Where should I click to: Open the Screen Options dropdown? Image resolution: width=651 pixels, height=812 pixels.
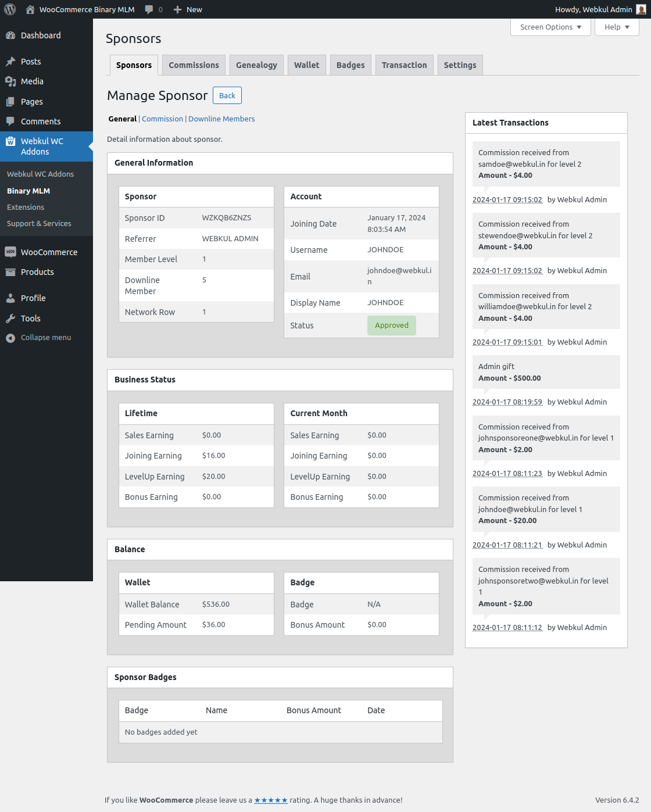click(x=549, y=27)
